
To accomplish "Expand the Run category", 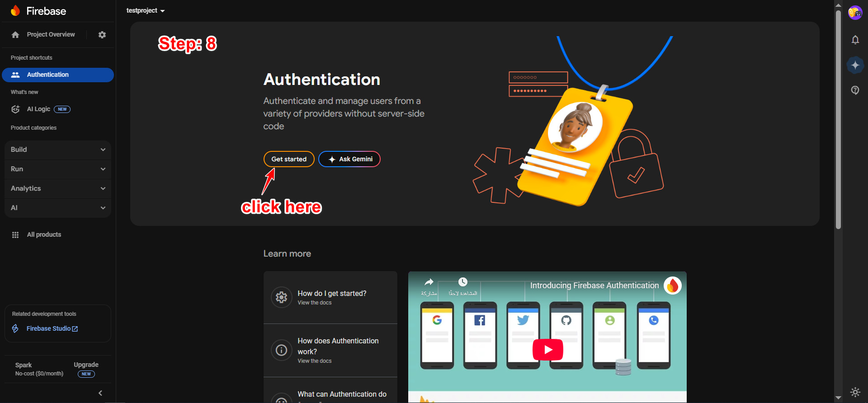I will pos(58,169).
